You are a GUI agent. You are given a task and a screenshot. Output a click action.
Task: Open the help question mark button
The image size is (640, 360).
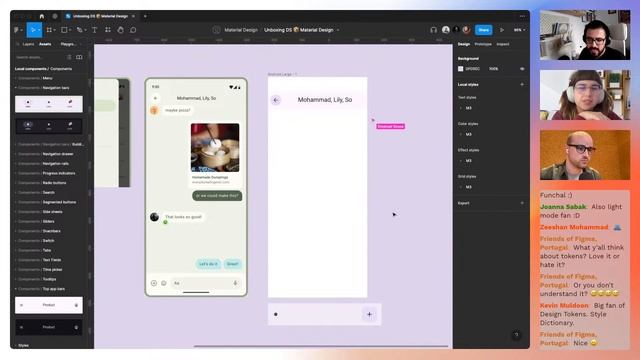coord(516,335)
